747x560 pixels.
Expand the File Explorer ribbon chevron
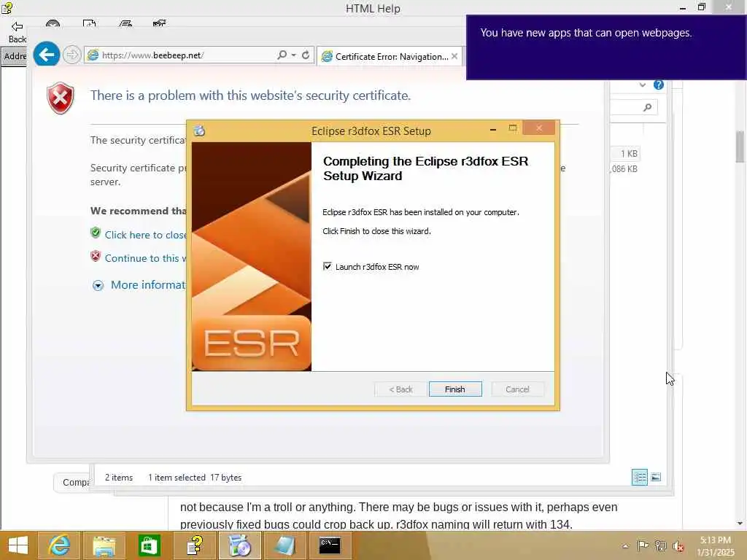643,85
